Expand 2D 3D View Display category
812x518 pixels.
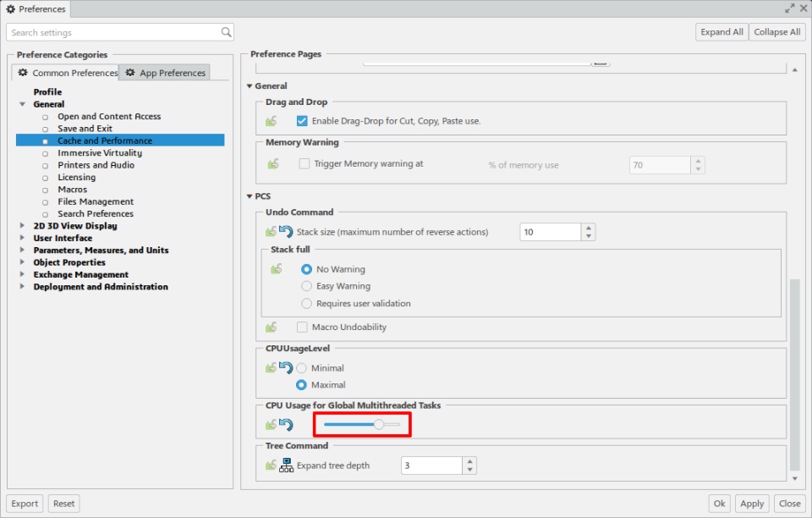coord(22,225)
